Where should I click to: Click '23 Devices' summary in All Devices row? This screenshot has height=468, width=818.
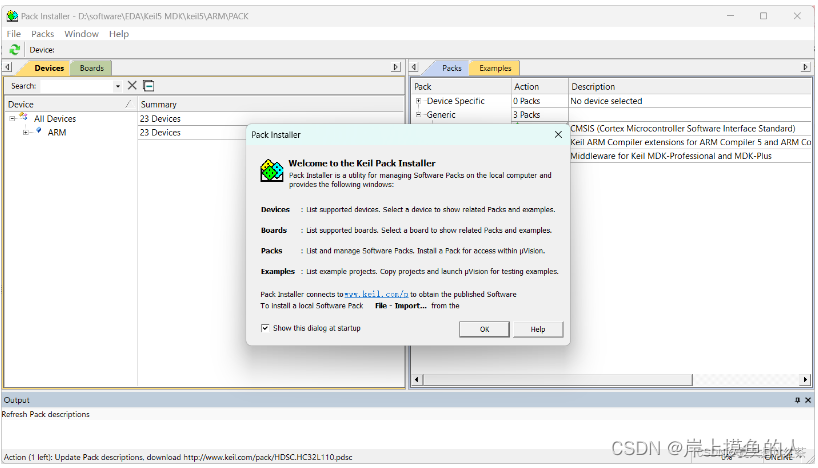pyautogui.click(x=160, y=119)
